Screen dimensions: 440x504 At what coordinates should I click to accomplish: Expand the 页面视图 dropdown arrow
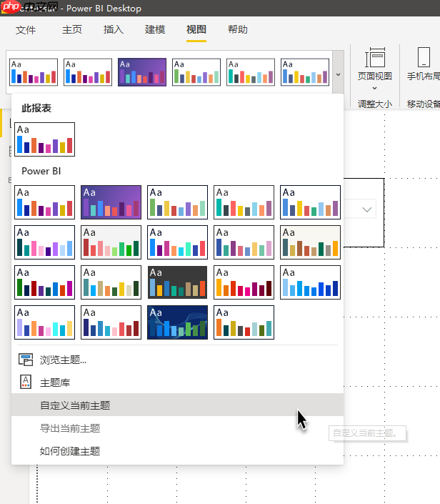[x=375, y=88]
